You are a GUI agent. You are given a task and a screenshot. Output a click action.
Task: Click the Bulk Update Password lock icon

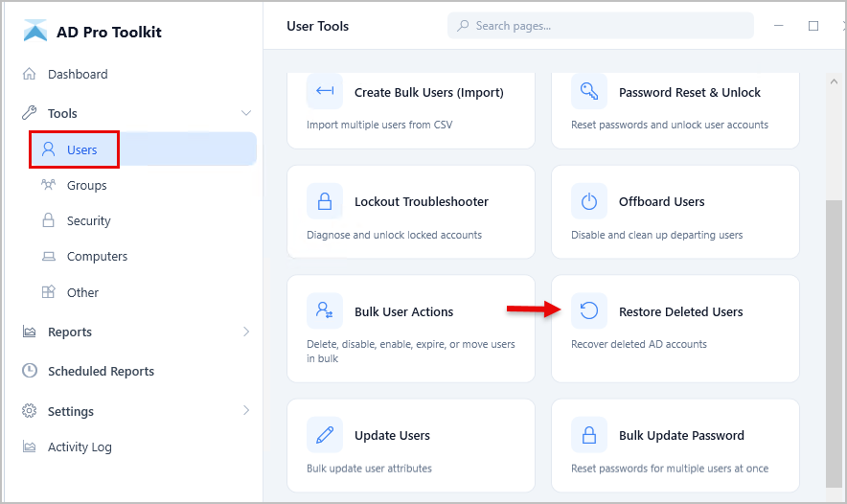click(x=589, y=435)
